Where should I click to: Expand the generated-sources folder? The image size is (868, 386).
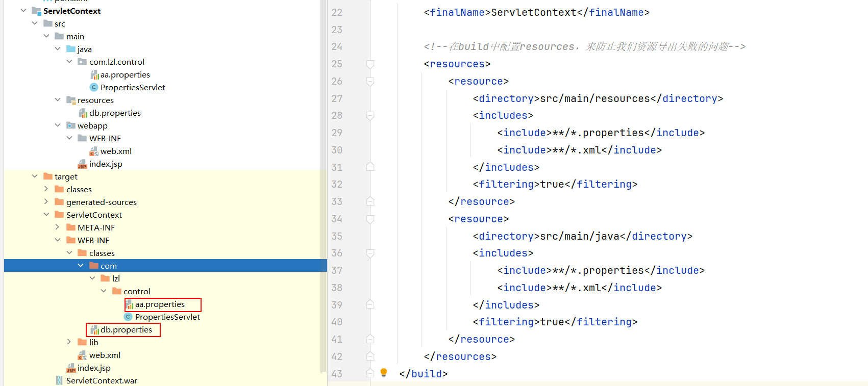(x=46, y=202)
